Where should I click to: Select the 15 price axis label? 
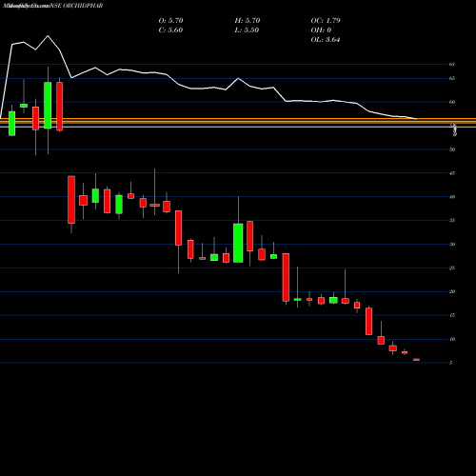(452, 315)
